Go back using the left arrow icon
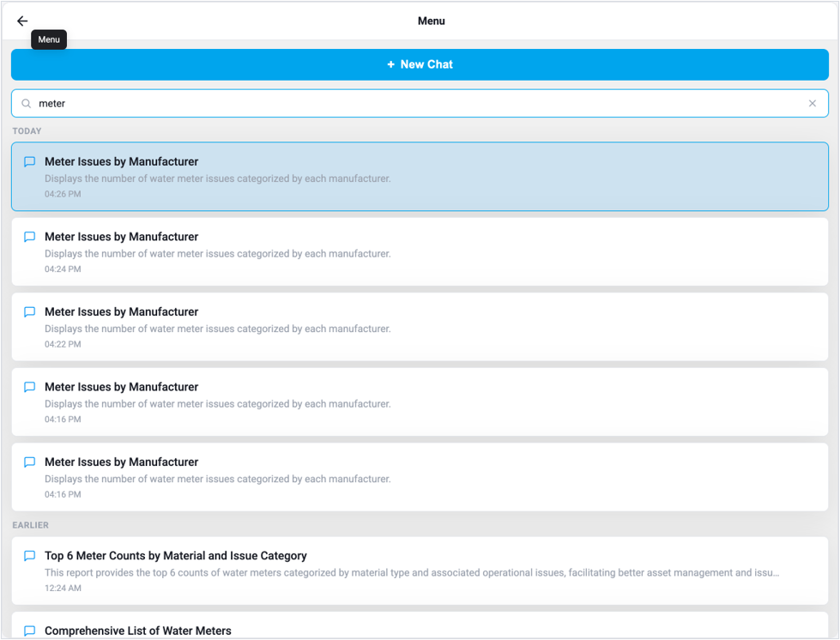Screen dimensions: 840x640 coord(22,21)
